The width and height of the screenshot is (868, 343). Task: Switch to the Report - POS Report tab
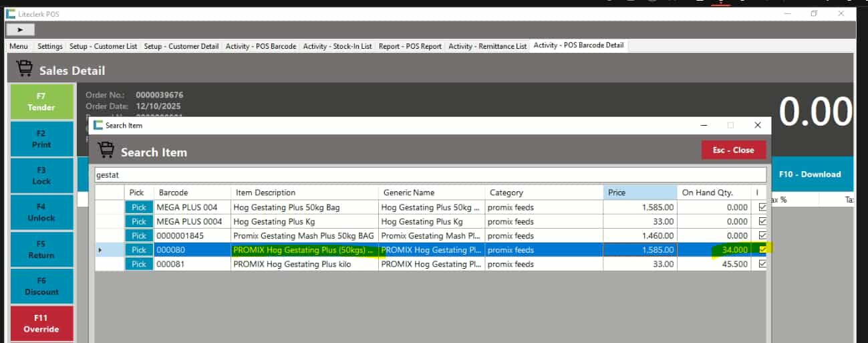click(410, 46)
